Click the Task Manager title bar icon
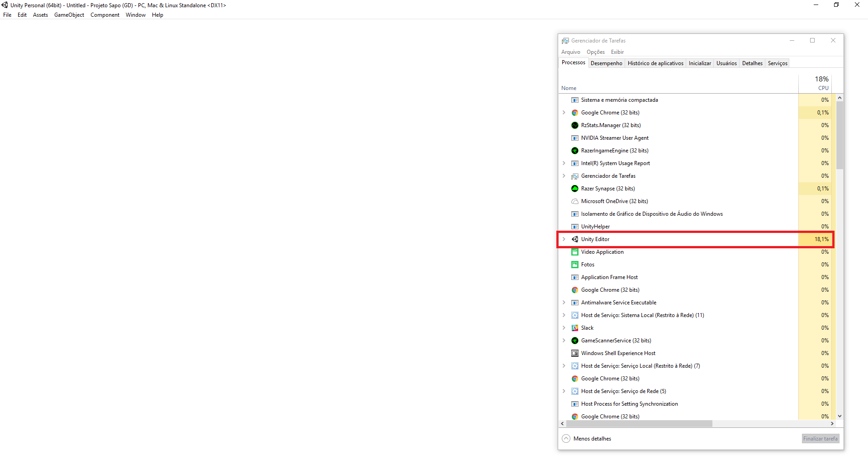This screenshot has height=474, width=868. (x=565, y=41)
